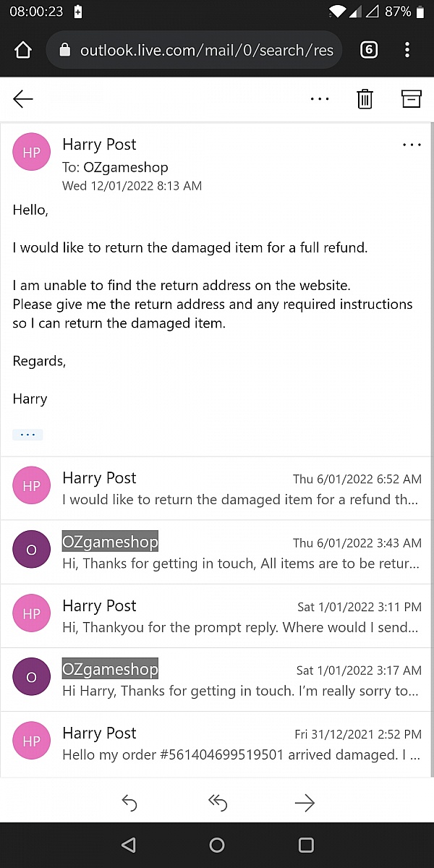The image size is (434, 868).
Task: Open Chrome's three-dot overflow menu
Action: pos(407,50)
